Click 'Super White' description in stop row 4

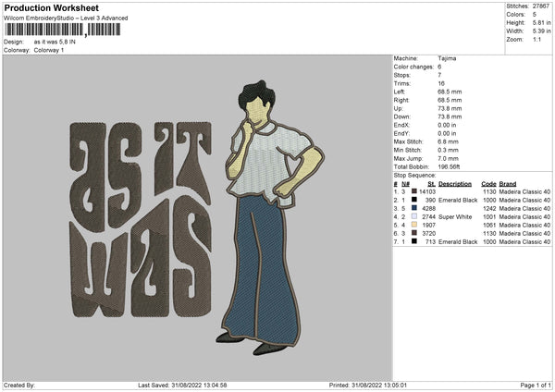click(x=455, y=217)
